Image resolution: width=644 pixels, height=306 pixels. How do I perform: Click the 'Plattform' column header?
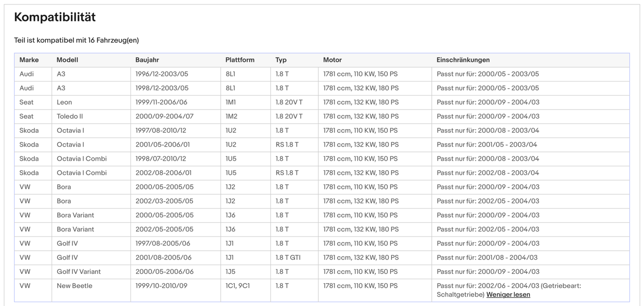pyautogui.click(x=240, y=60)
